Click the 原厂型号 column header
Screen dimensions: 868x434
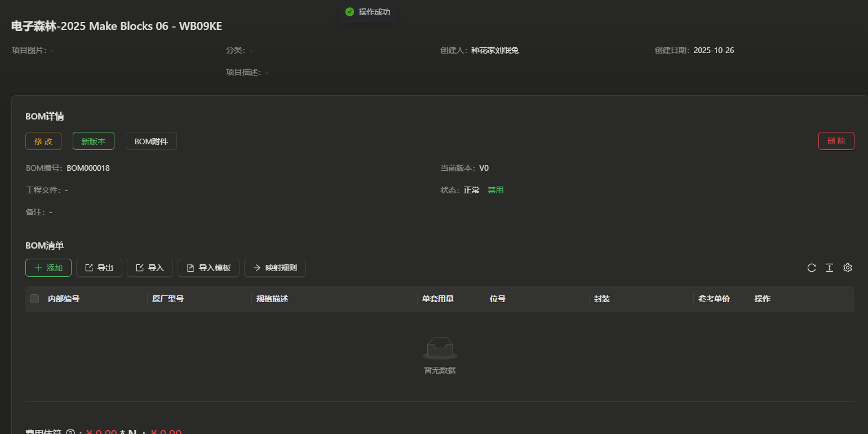pos(168,299)
